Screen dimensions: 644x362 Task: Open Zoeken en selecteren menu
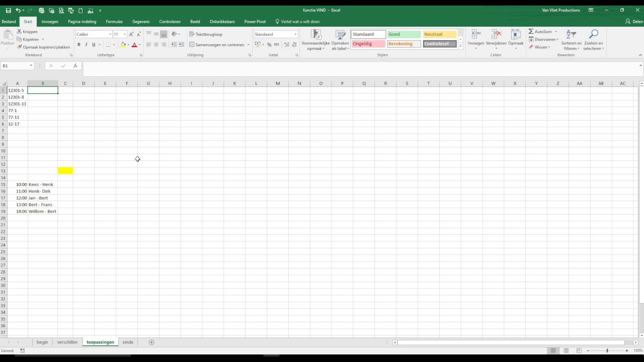point(594,40)
